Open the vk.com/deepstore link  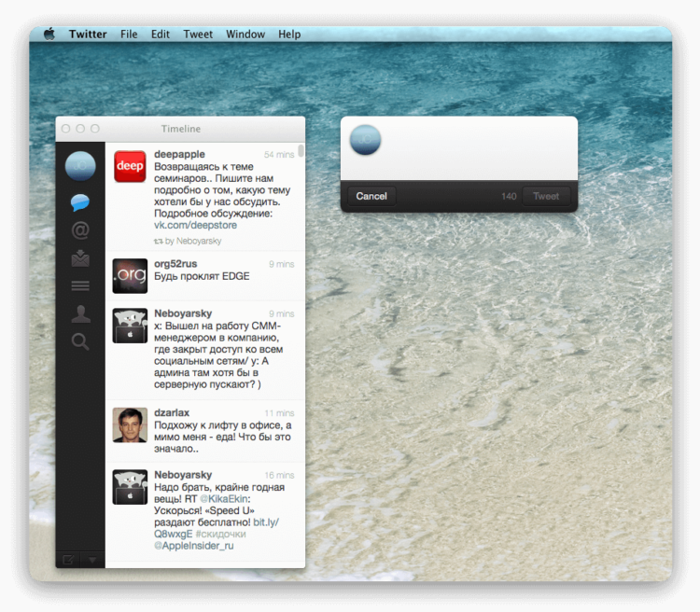196,225
